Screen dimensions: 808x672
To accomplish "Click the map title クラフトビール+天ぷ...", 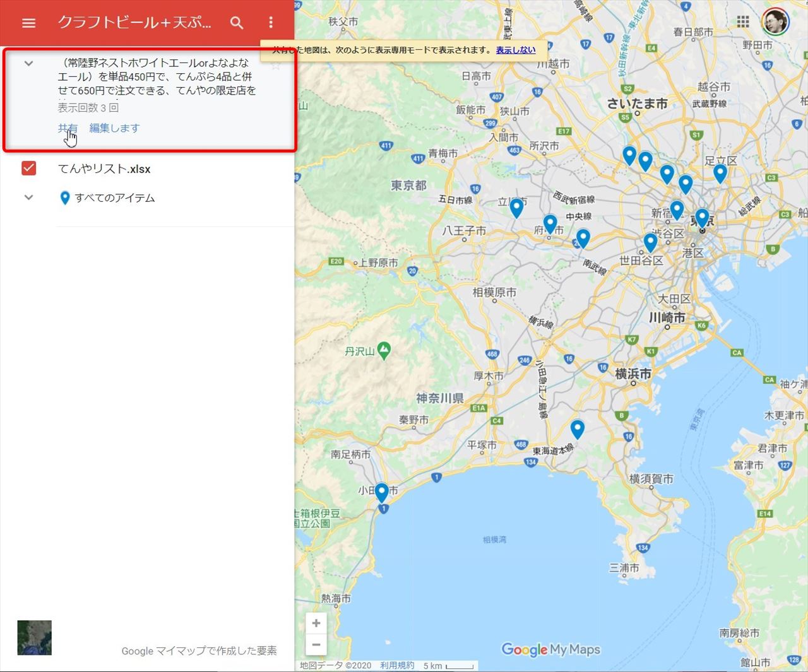I will pos(134,23).
